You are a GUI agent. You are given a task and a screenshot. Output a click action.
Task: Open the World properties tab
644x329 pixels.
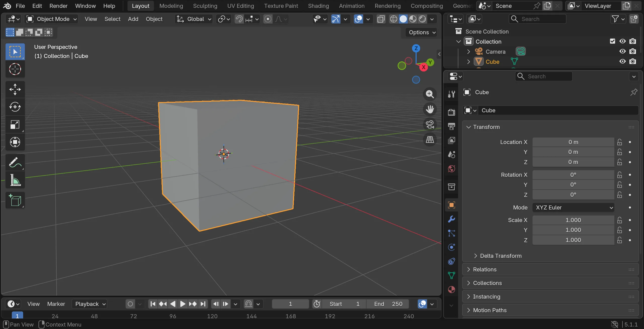[452, 168]
